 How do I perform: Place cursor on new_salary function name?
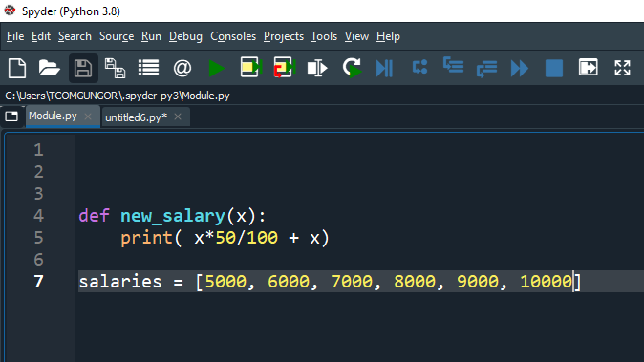(x=173, y=216)
